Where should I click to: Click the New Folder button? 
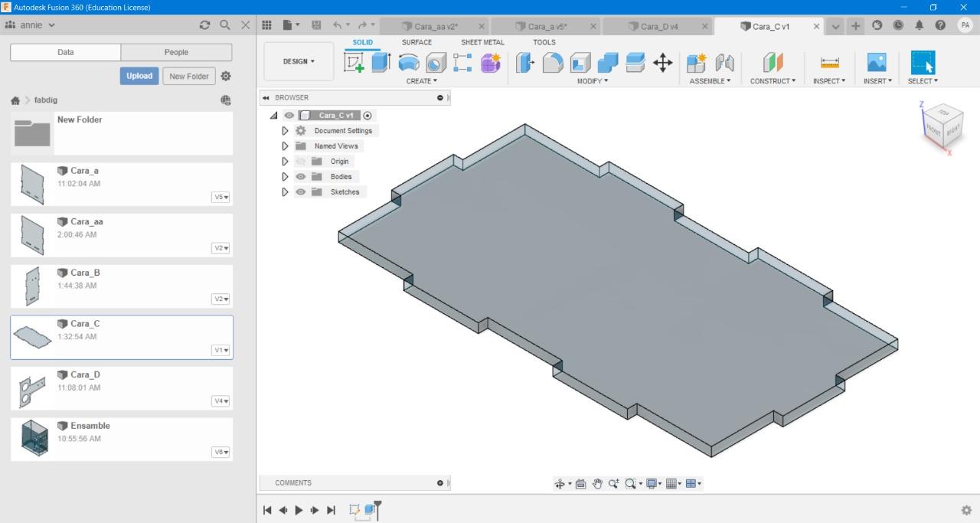coord(189,76)
